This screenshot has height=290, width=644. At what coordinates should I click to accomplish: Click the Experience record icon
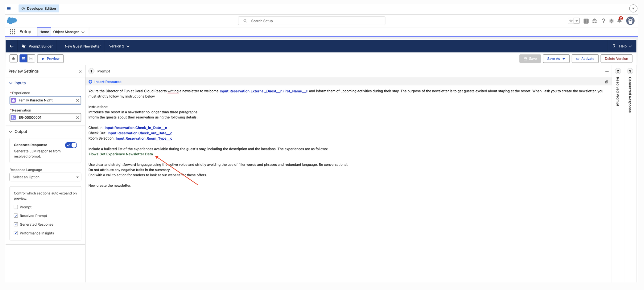(13, 100)
